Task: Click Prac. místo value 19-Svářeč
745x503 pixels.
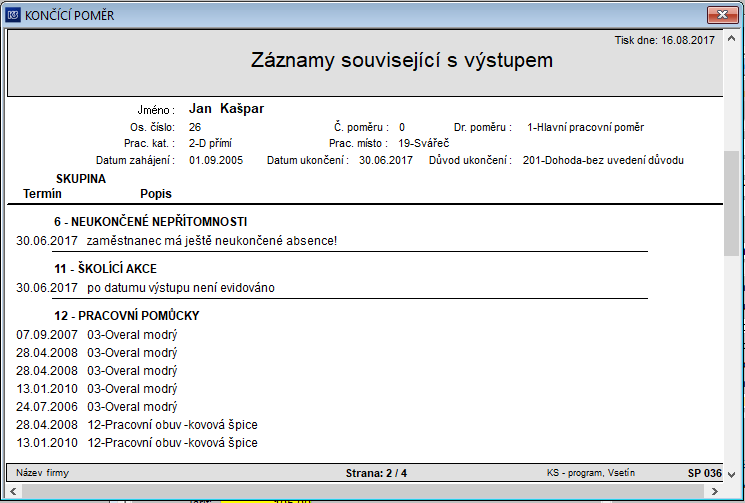Action: click(423, 143)
